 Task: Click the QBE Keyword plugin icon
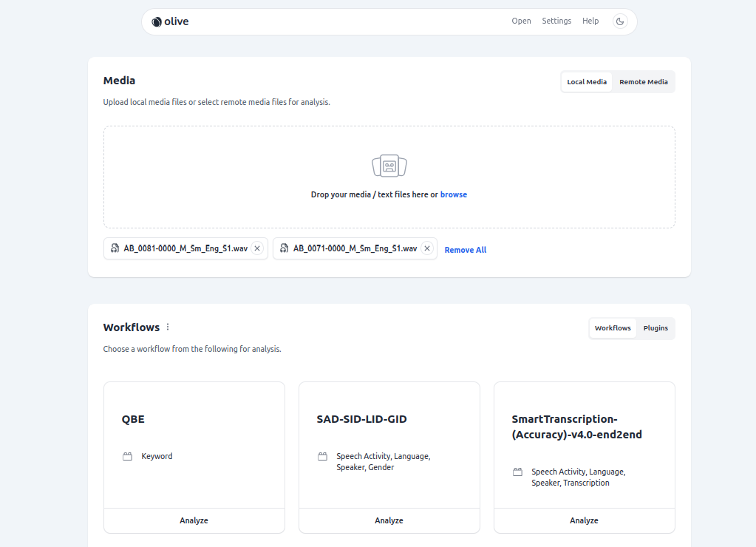[128, 457]
